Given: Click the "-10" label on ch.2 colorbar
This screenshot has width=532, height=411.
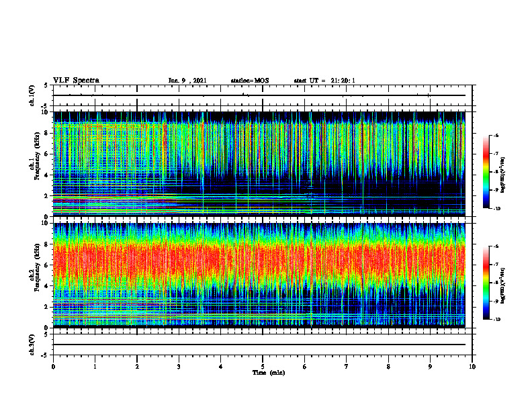Looking at the screenshot, I should pos(496,320).
